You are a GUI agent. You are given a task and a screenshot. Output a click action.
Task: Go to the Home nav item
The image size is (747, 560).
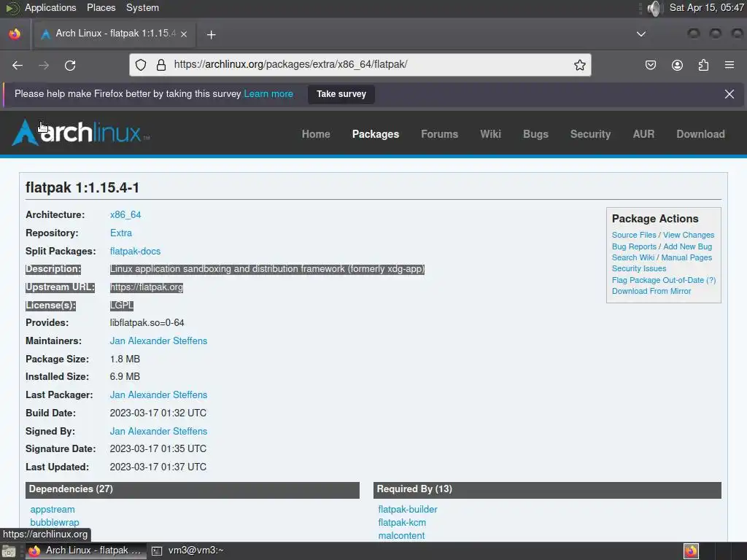316,134
